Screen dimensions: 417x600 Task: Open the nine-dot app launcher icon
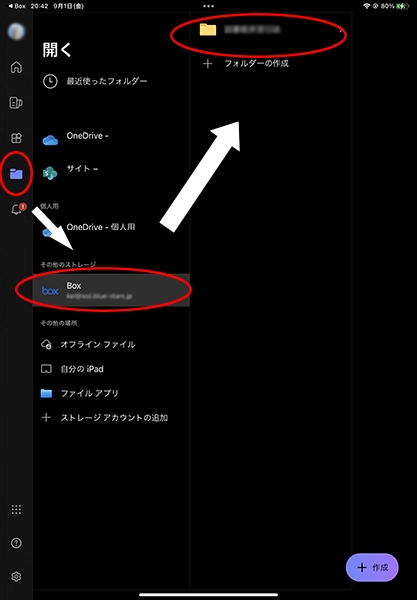click(x=16, y=509)
